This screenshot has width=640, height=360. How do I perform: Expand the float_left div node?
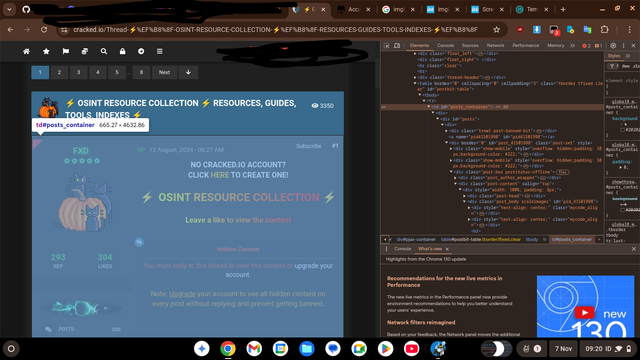(415, 53)
